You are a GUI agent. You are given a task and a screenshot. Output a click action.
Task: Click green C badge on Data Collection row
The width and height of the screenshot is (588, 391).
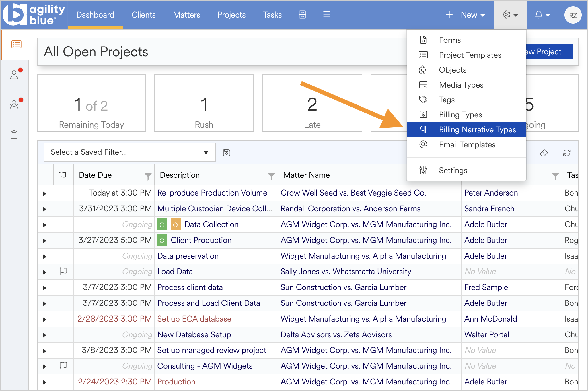pyautogui.click(x=162, y=224)
